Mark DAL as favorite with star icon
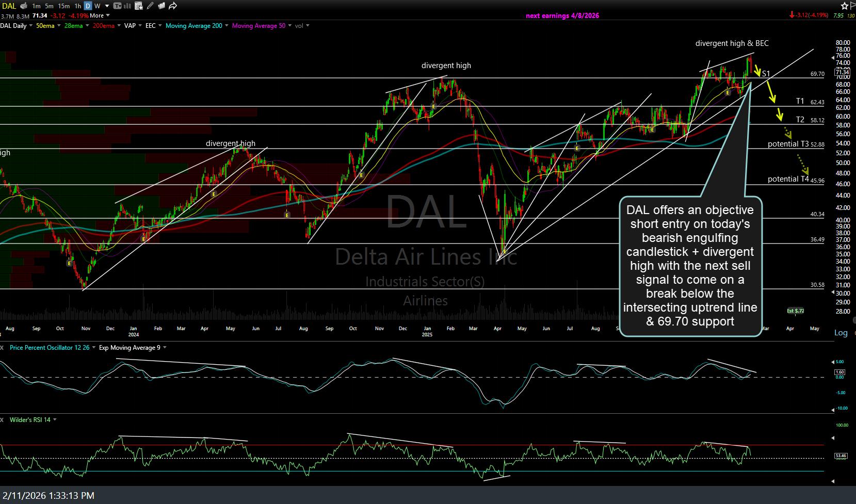Viewport: 856px width, 504px height. pyautogui.click(x=845, y=6)
